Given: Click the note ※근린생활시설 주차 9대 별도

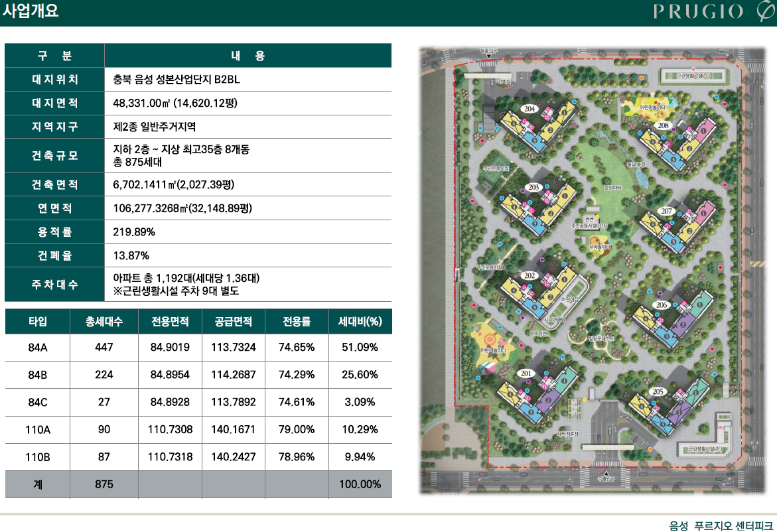Looking at the screenshot, I should tap(176, 291).
